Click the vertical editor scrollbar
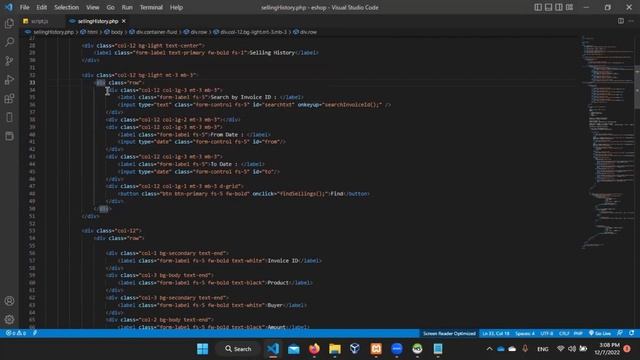Viewport: 640px width, 360px height. (x=637, y=88)
